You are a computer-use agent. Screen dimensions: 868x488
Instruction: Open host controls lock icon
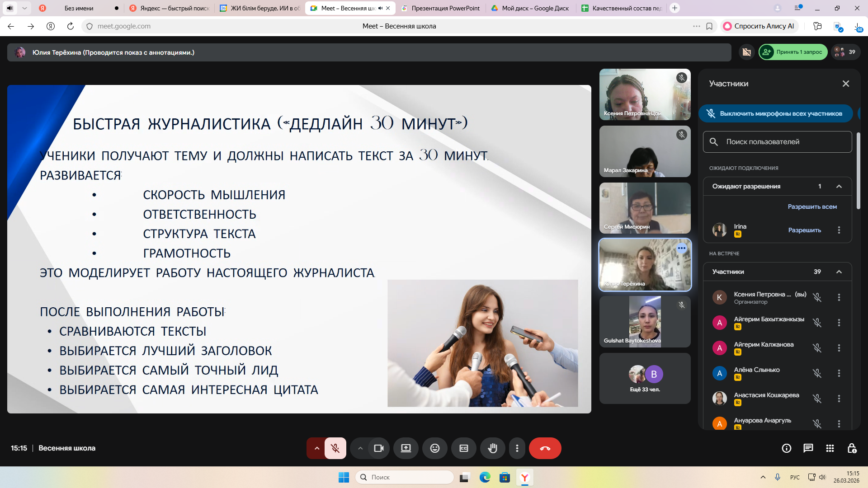pyautogui.click(x=852, y=448)
